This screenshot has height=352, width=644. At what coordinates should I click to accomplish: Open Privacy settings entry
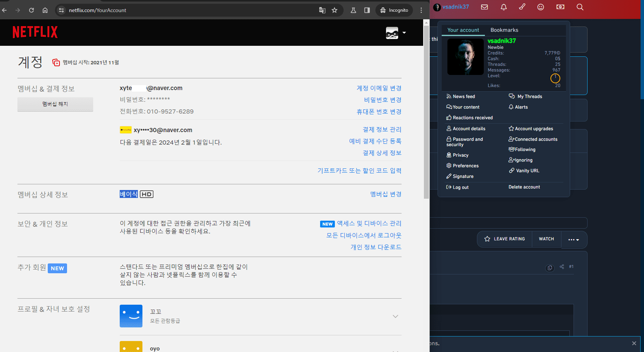coord(458,155)
